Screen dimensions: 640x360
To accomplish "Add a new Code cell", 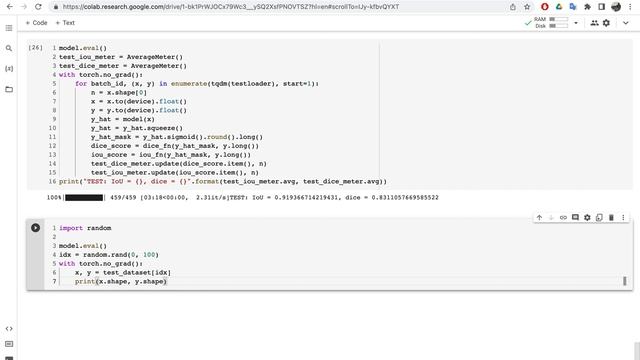I will tap(36, 23).
